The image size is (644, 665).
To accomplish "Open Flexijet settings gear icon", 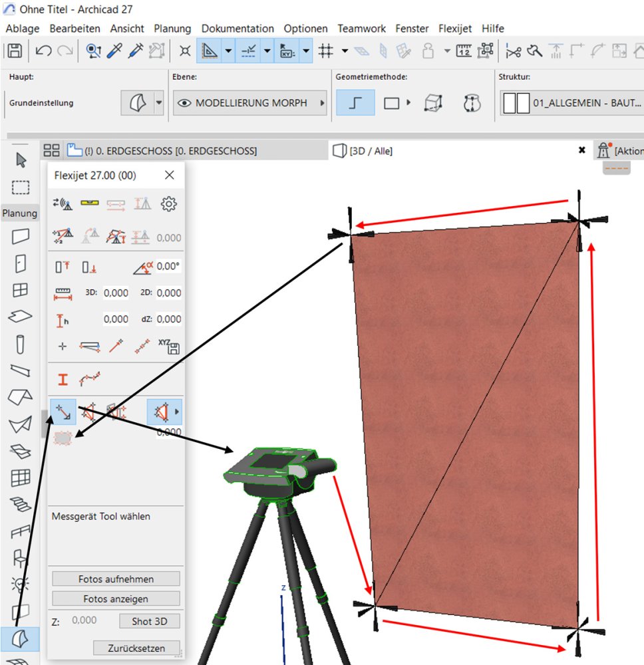I will 168,204.
